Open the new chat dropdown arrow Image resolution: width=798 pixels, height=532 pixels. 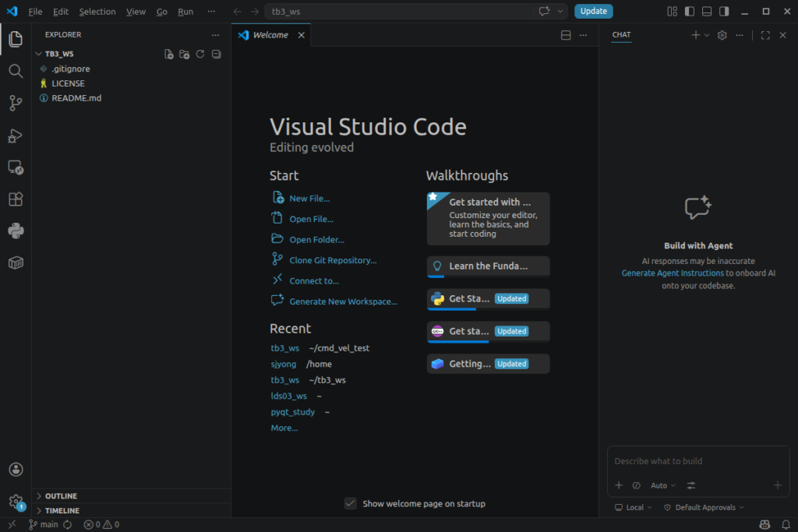[x=707, y=35]
